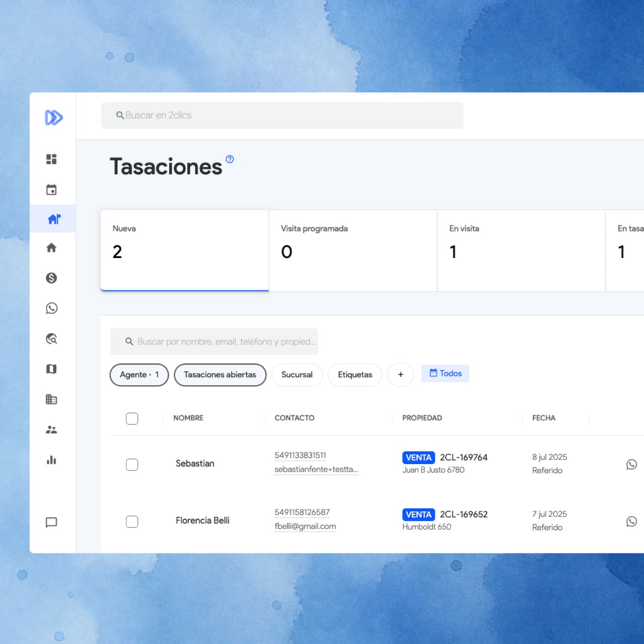The image size is (644, 644).
Task: Click the date 8 jul 2025
Action: [x=550, y=457]
